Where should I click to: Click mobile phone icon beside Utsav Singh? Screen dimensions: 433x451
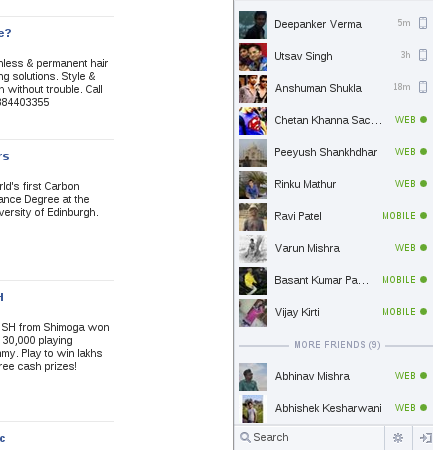[423, 55]
